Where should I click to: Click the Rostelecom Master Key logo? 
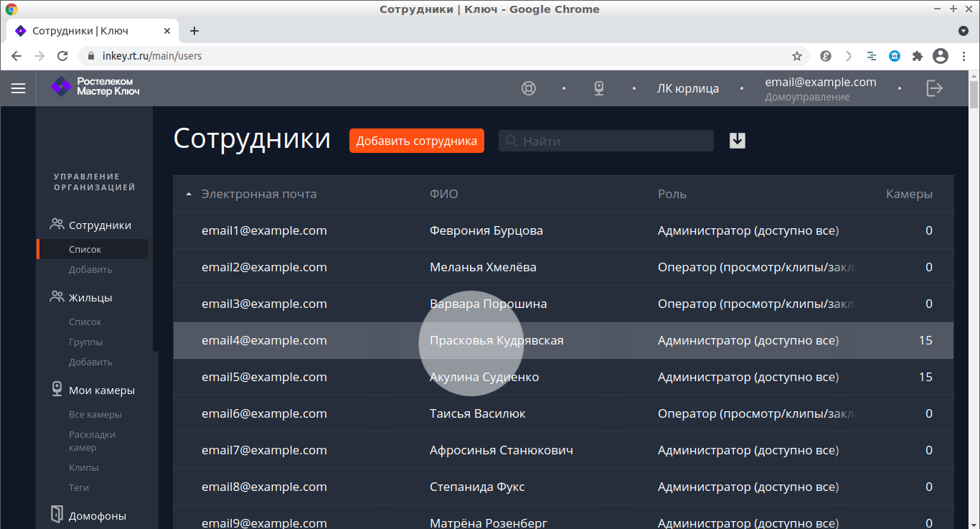pos(95,87)
